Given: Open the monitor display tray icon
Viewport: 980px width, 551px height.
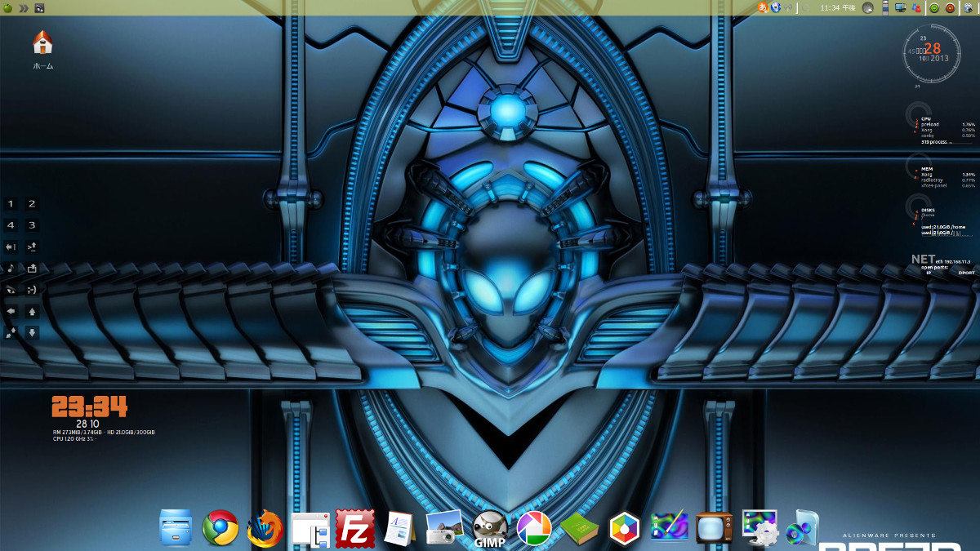Looking at the screenshot, I should click(900, 8).
